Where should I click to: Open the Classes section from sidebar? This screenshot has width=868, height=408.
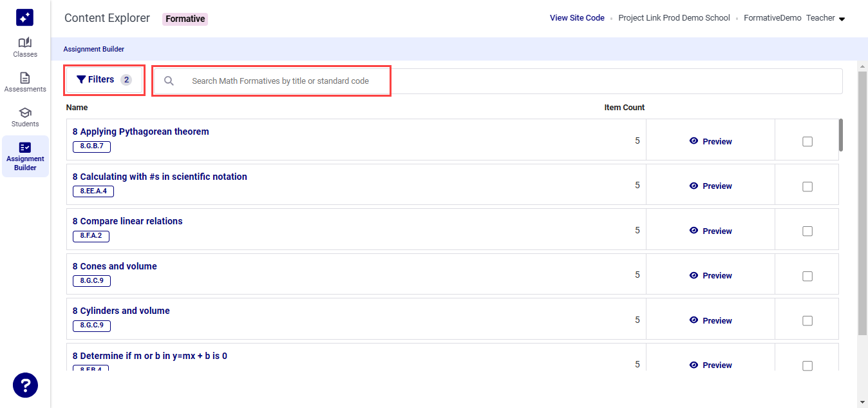(24, 46)
